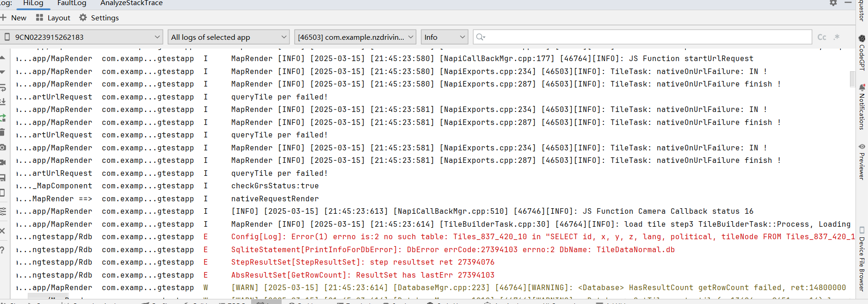Click the vertical scrollbar thumb of log view
Image resolution: width=868 pixels, height=304 pixels.
(x=852, y=79)
